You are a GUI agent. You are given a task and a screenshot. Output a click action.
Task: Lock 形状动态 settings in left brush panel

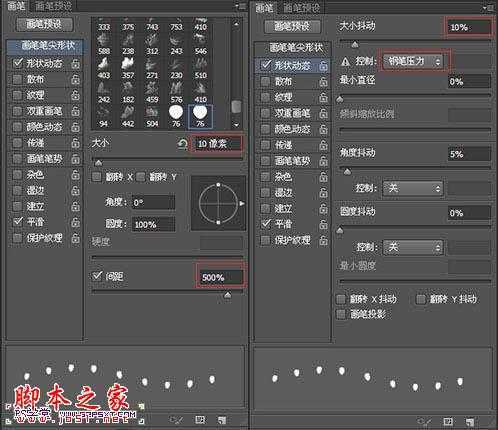(76, 63)
